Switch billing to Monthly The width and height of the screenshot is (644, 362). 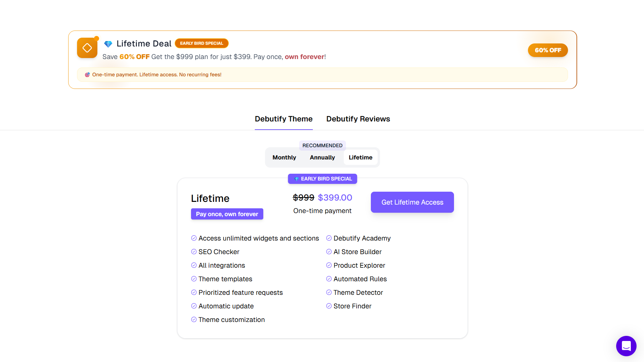pyautogui.click(x=284, y=157)
